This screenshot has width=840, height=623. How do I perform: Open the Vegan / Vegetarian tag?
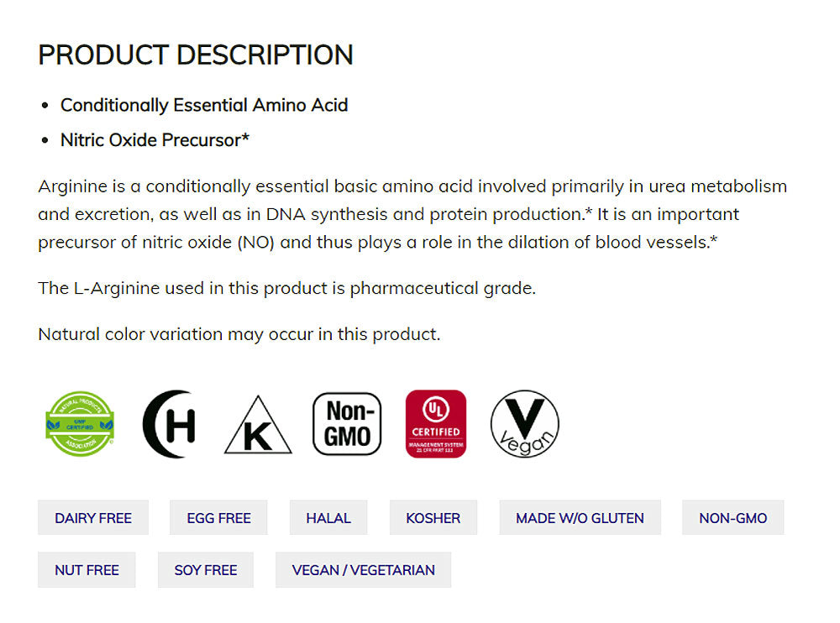click(x=363, y=570)
